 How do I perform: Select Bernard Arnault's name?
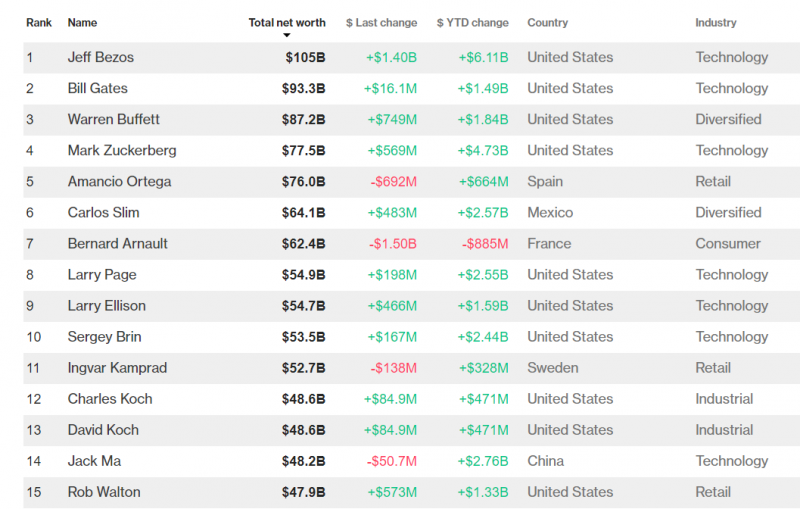tap(118, 243)
